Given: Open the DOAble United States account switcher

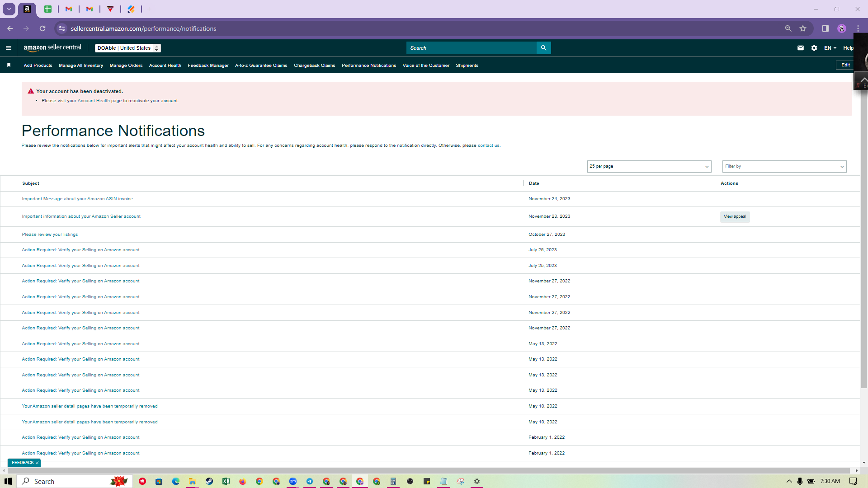Looking at the screenshot, I should click(128, 48).
